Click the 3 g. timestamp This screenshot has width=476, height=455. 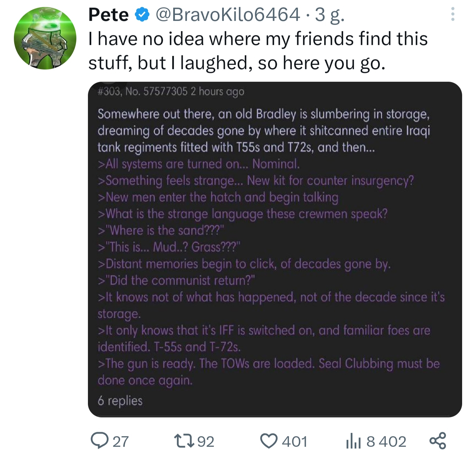(x=329, y=15)
